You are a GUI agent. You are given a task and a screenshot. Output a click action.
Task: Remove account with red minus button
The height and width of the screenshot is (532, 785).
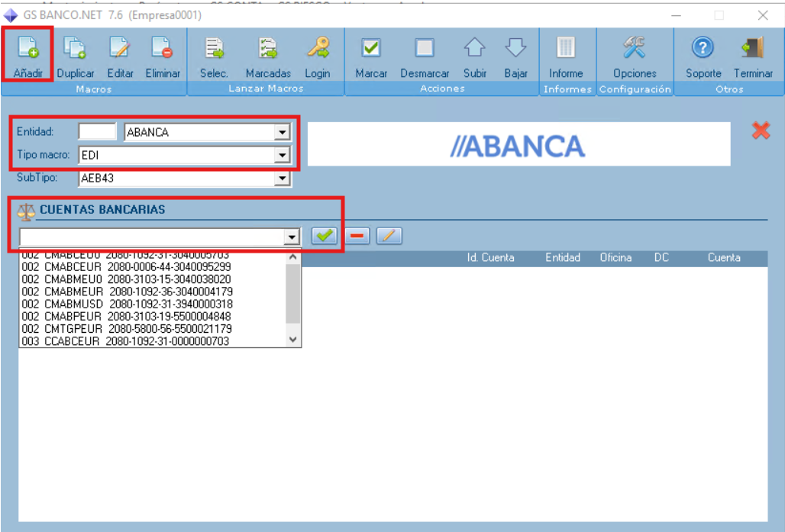point(357,235)
